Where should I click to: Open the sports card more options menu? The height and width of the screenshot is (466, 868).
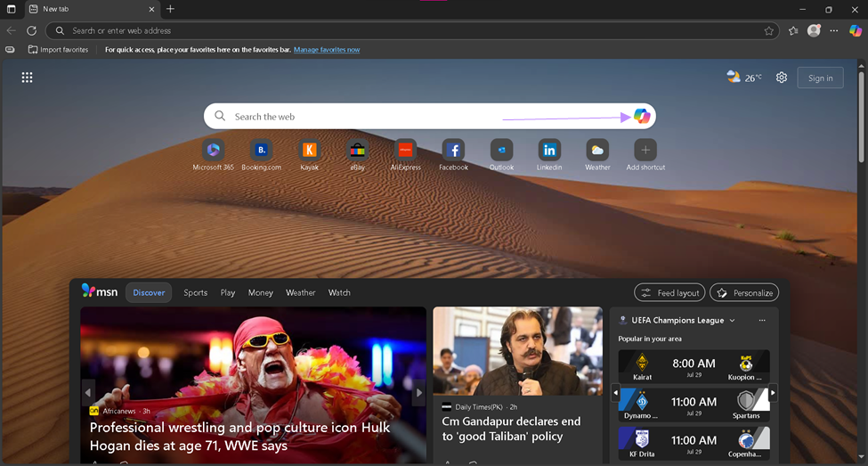[x=762, y=320]
